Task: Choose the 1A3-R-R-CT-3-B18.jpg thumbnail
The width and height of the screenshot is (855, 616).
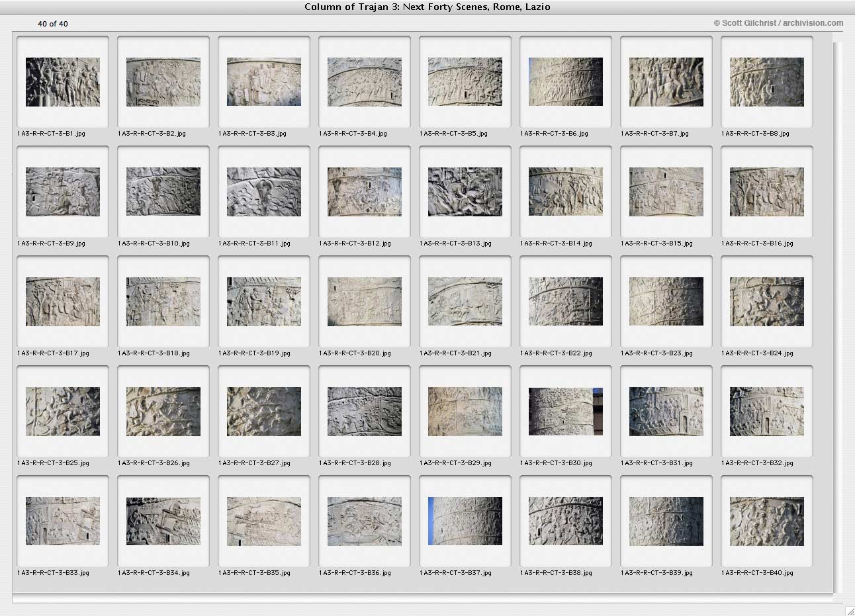Action: pyautogui.click(x=163, y=302)
